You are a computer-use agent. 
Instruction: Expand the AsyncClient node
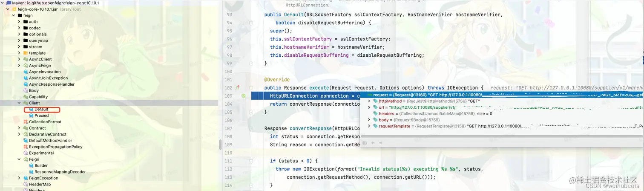[x=19, y=59]
